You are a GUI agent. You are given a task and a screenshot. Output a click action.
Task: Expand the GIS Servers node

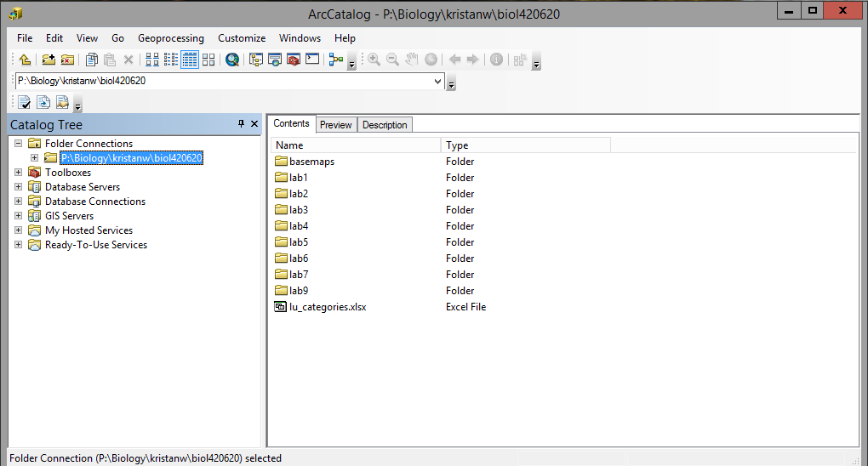(x=18, y=215)
